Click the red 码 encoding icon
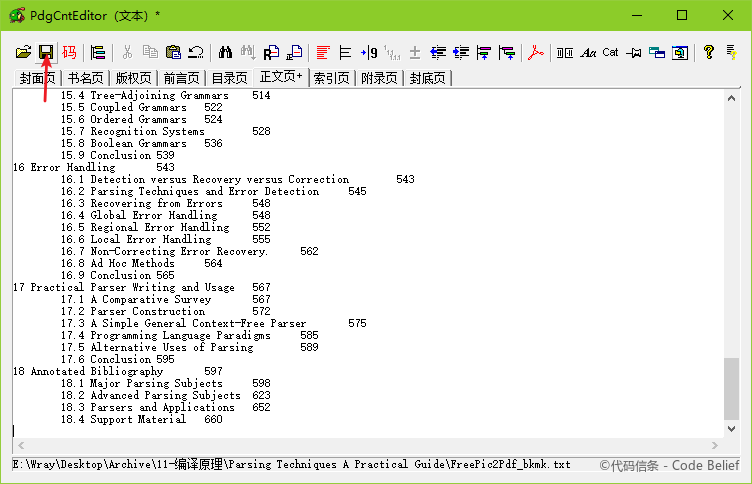The width and height of the screenshot is (752, 484). (69, 52)
